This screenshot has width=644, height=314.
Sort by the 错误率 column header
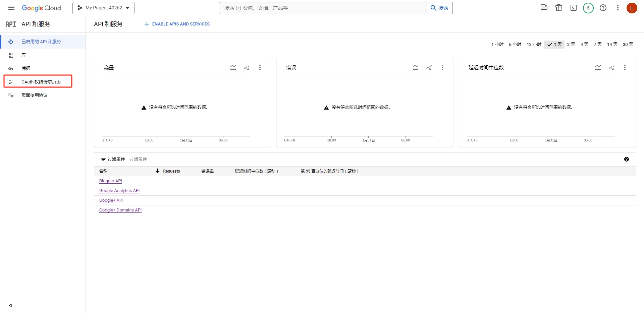(208, 171)
